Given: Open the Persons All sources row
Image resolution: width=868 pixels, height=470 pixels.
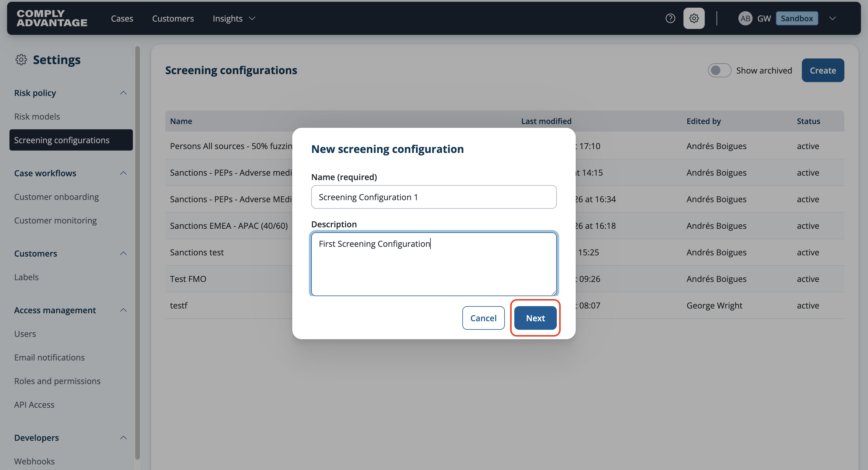Looking at the screenshot, I should pyautogui.click(x=505, y=146).
